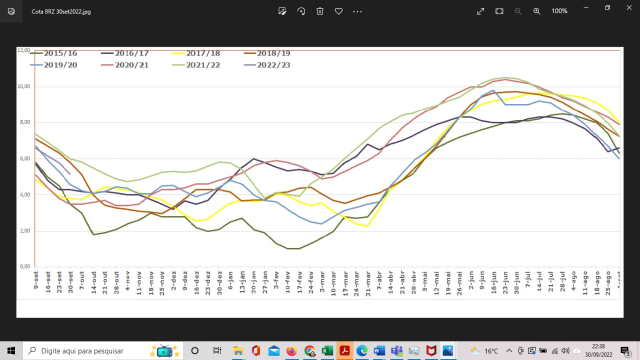Click the taskbar search box
The image size is (640, 360).
[x=104, y=351]
